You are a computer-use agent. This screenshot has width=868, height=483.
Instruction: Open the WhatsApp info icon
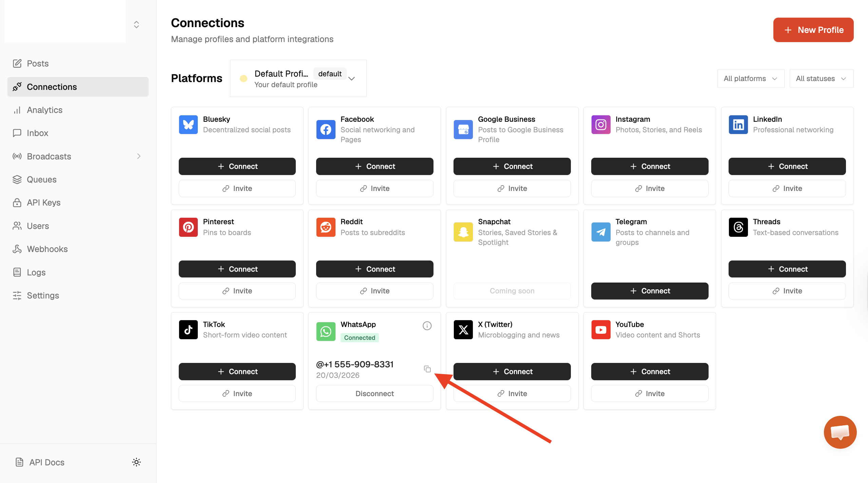427,326
